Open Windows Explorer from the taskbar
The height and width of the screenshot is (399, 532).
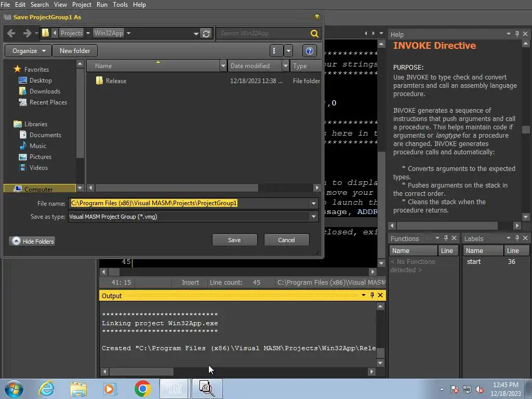pos(78,389)
